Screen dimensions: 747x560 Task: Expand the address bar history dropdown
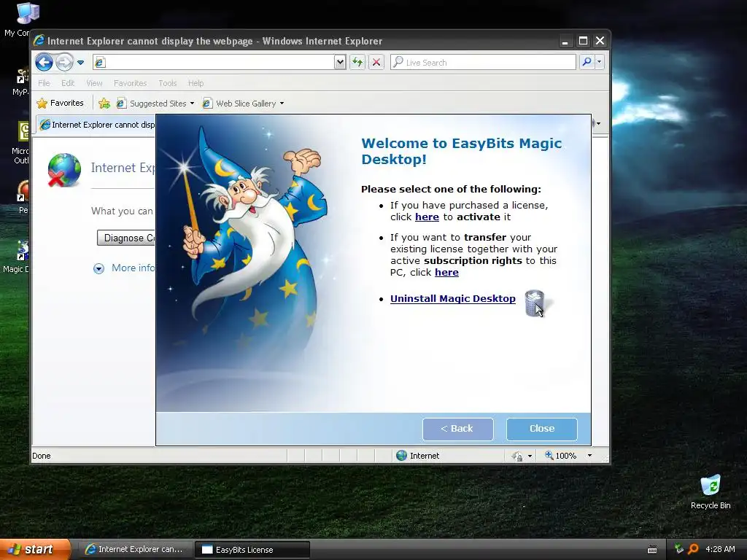pyautogui.click(x=340, y=62)
